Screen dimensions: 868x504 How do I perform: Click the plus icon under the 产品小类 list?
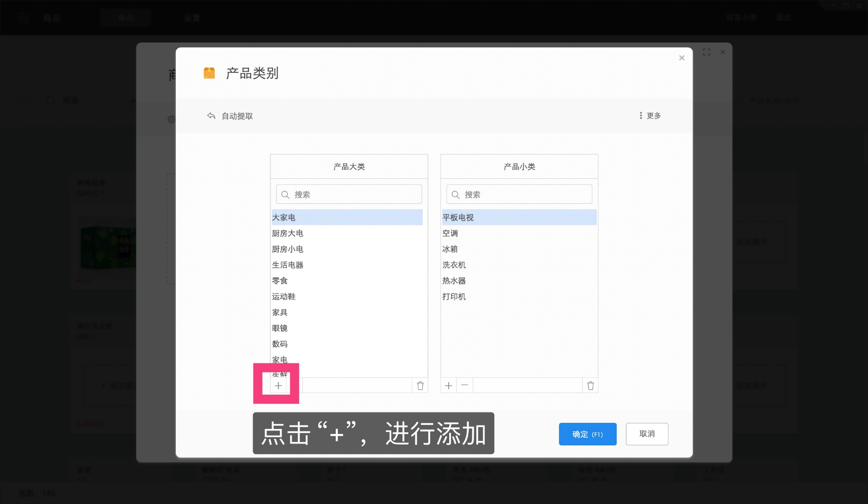[x=448, y=385]
